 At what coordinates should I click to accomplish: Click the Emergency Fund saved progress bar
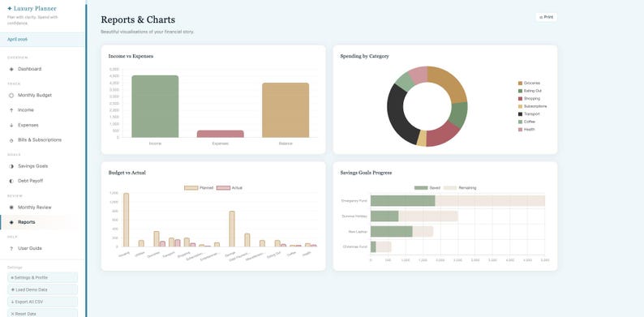(x=402, y=201)
